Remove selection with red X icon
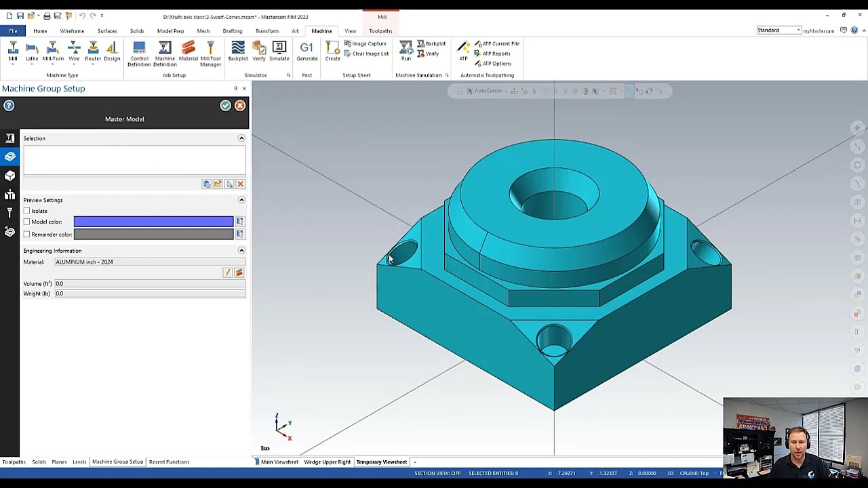The width and height of the screenshot is (868, 488). click(x=240, y=184)
